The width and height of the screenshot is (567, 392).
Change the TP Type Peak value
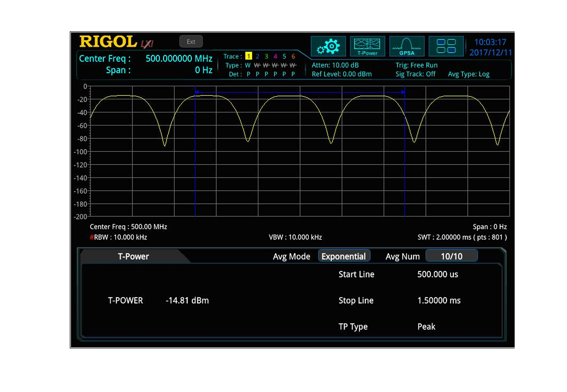pos(426,326)
